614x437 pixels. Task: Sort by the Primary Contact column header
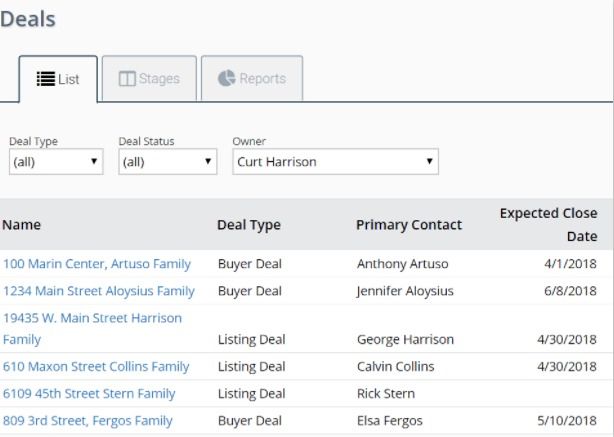point(409,225)
